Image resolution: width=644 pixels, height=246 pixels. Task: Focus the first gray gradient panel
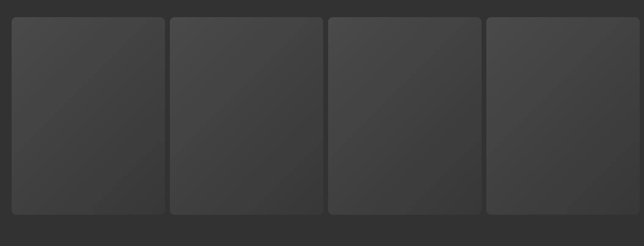(88, 116)
